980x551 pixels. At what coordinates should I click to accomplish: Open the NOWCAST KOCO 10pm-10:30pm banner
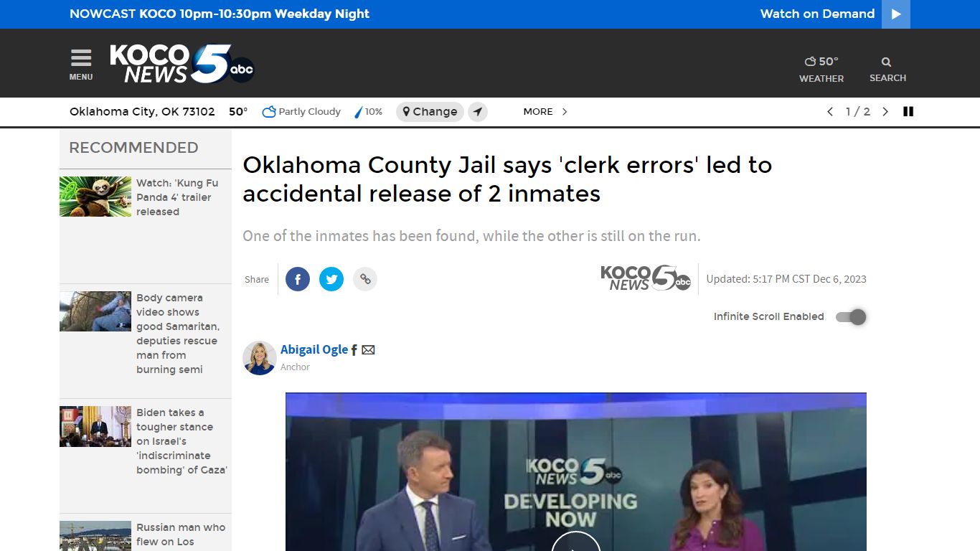(x=220, y=14)
